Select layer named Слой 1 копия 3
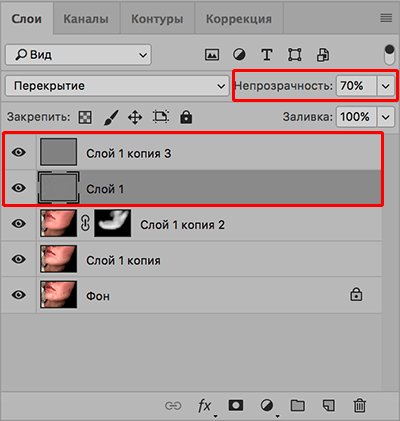 pos(128,153)
